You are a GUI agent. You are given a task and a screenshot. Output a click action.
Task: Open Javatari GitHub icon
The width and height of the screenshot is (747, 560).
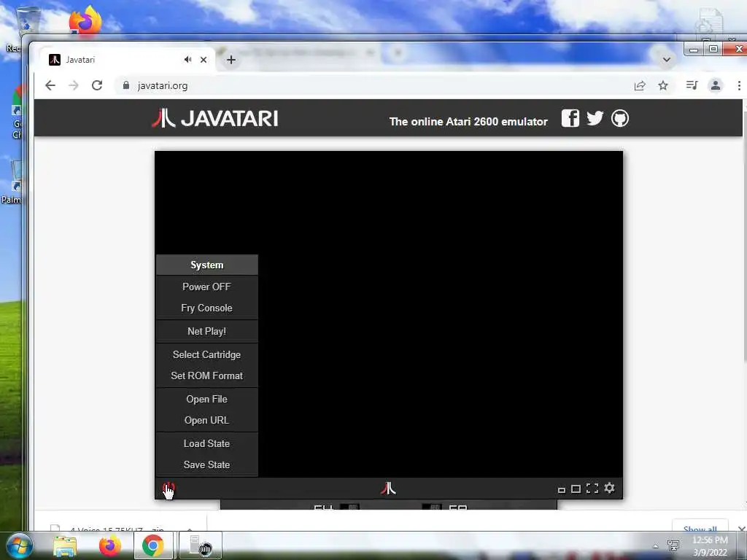click(620, 118)
